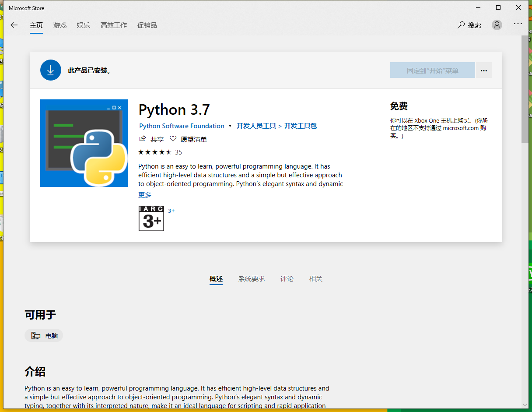Click the Python 3.7 app logo
Screen dimensions: 532x412
pyautogui.click(x=84, y=143)
